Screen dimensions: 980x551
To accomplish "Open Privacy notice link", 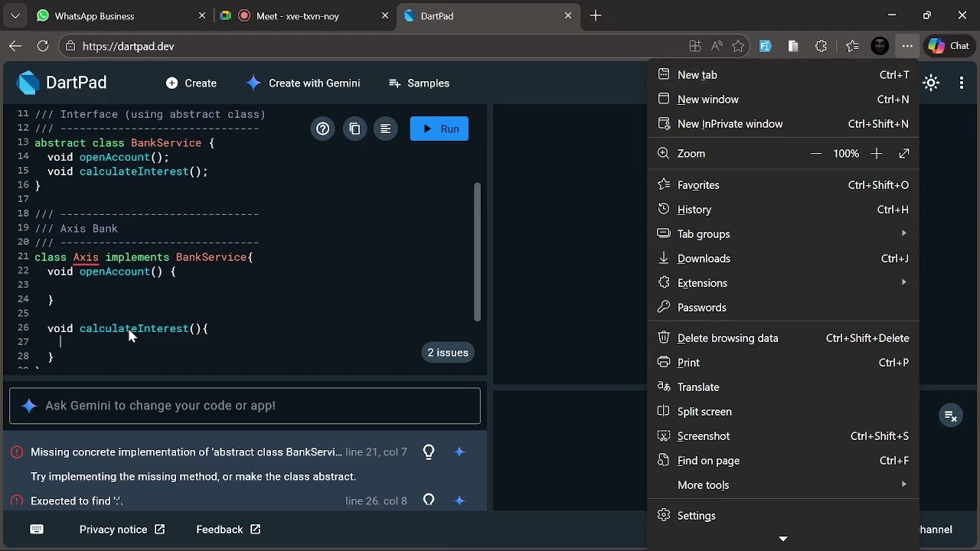I will [122, 530].
